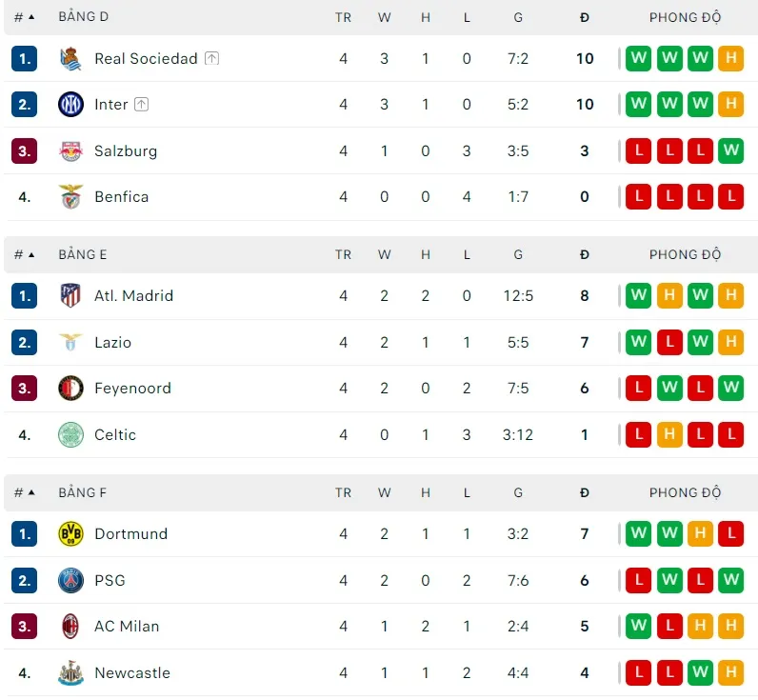Click the Benfica club crest
The height and width of the screenshot is (700, 758).
point(71,197)
